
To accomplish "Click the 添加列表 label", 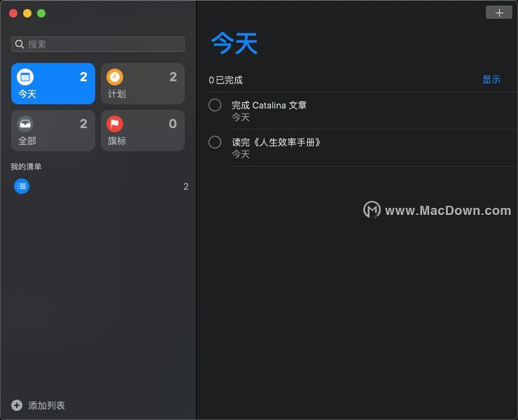I will 46,405.
